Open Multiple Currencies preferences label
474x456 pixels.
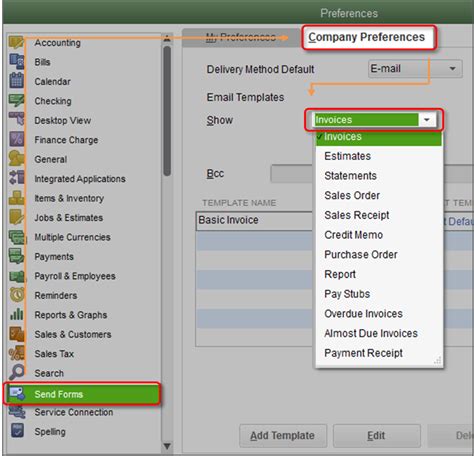click(x=73, y=237)
